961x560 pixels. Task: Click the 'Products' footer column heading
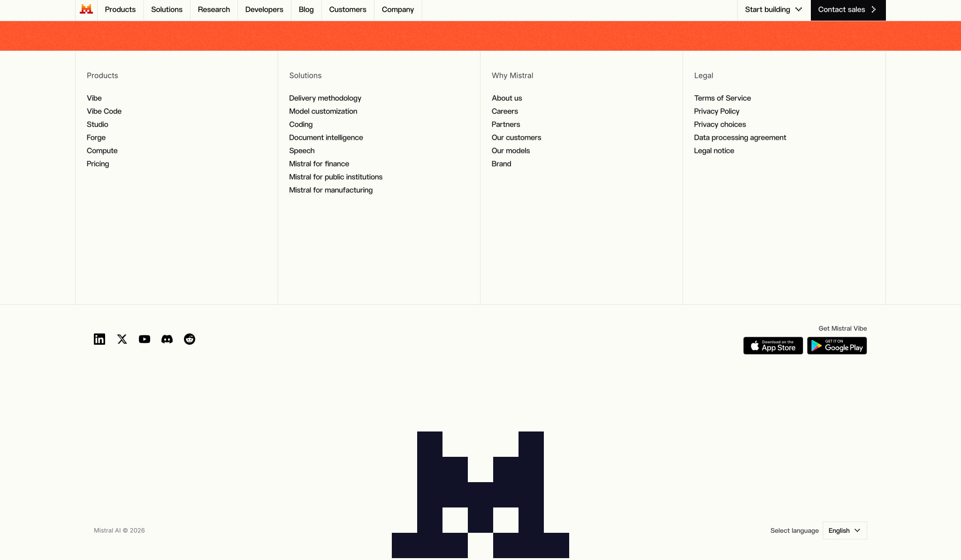(102, 76)
